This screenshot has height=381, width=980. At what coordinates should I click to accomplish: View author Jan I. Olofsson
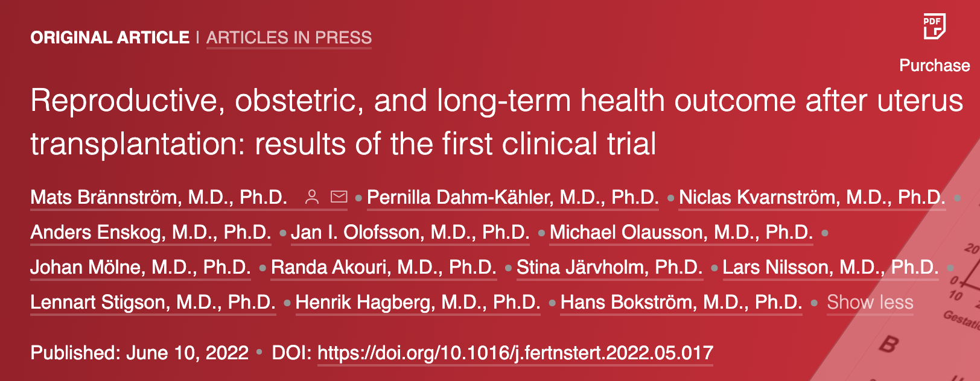click(x=410, y=232)
